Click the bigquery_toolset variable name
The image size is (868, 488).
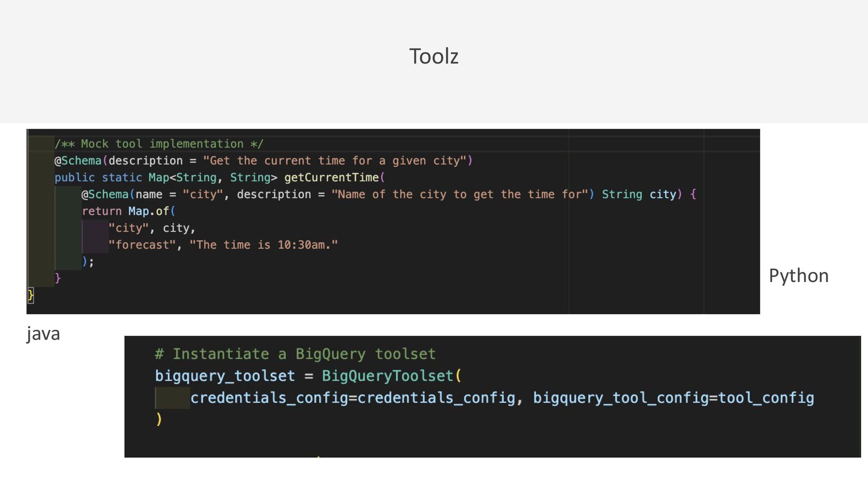click(225, 376)
